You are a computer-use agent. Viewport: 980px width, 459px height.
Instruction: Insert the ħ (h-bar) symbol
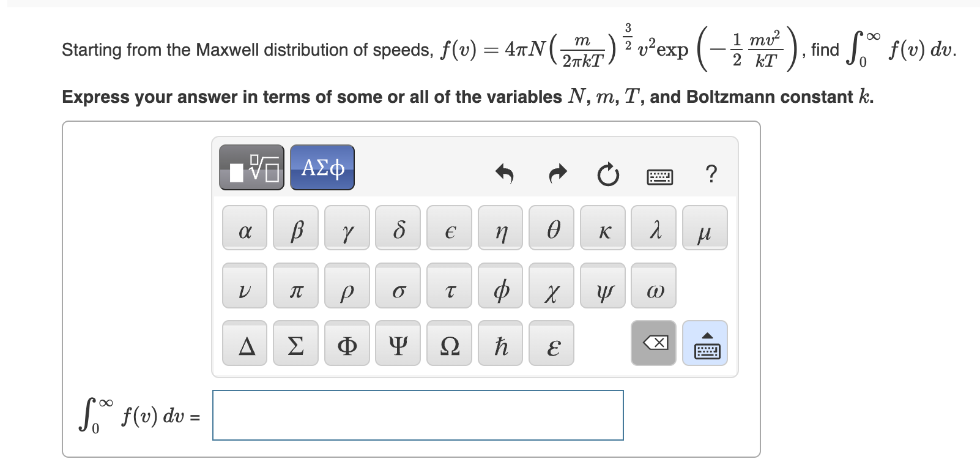(500, 344)
